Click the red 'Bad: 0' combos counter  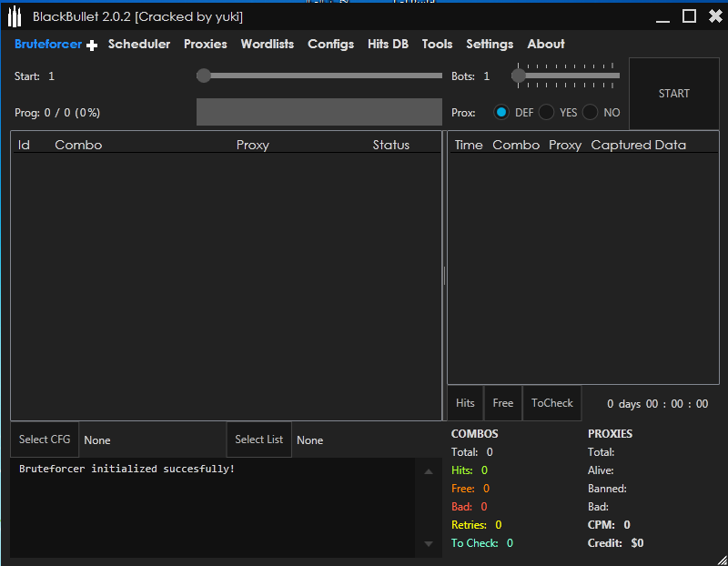pyautogui.click(x=469, y=507)
